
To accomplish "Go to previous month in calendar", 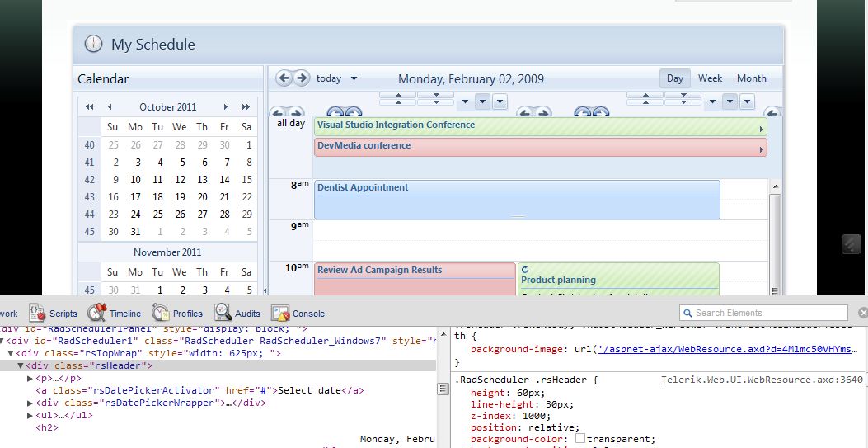I will pyautogui.click(x=110, y=107).
